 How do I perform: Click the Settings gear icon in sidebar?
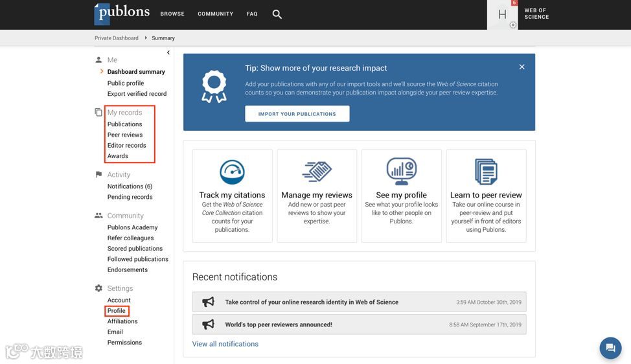[x=98, y=288]
